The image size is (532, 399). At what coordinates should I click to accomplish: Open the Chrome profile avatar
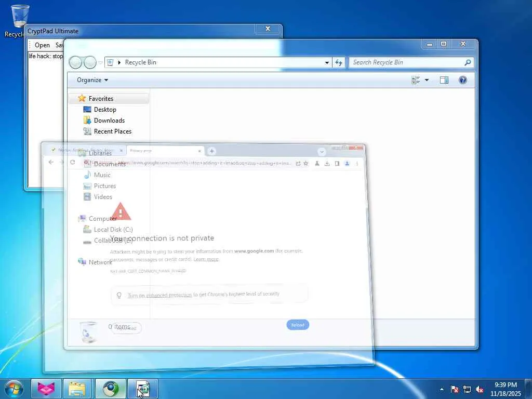pyautogui.click(x=347, y=164)
